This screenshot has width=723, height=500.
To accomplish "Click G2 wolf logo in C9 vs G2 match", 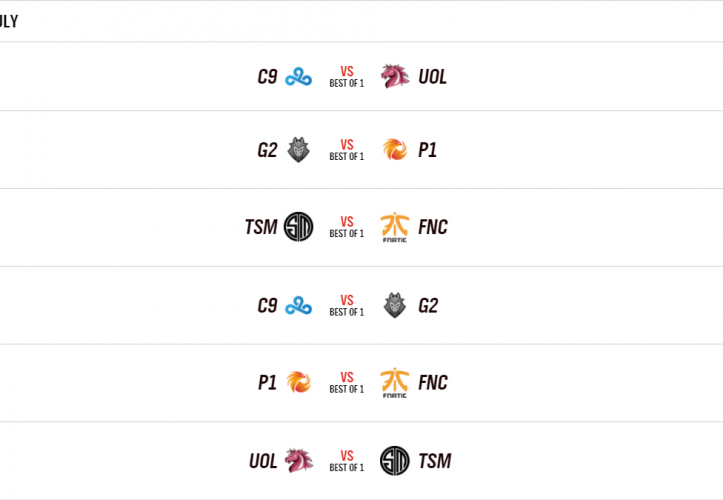I will pos(395,305).
